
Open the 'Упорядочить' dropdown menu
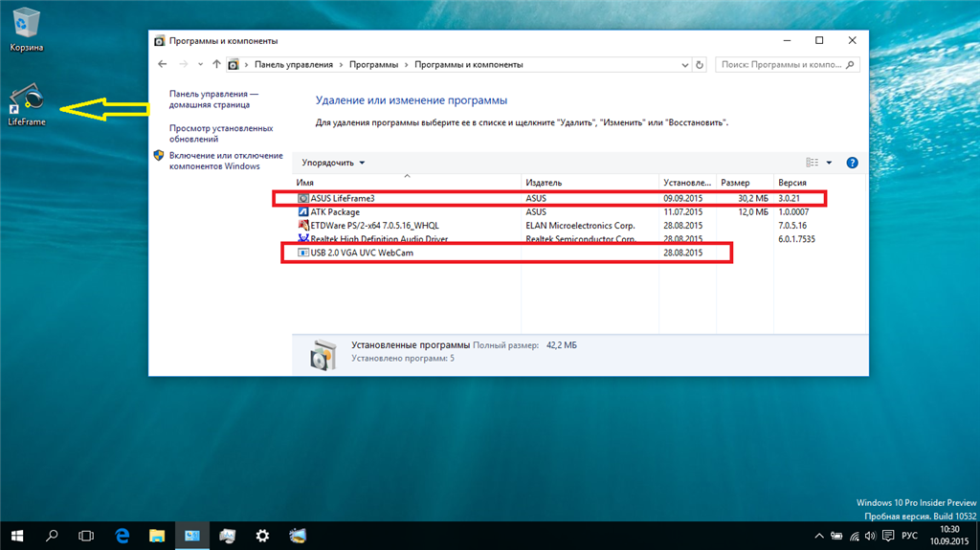click(333, 163)
